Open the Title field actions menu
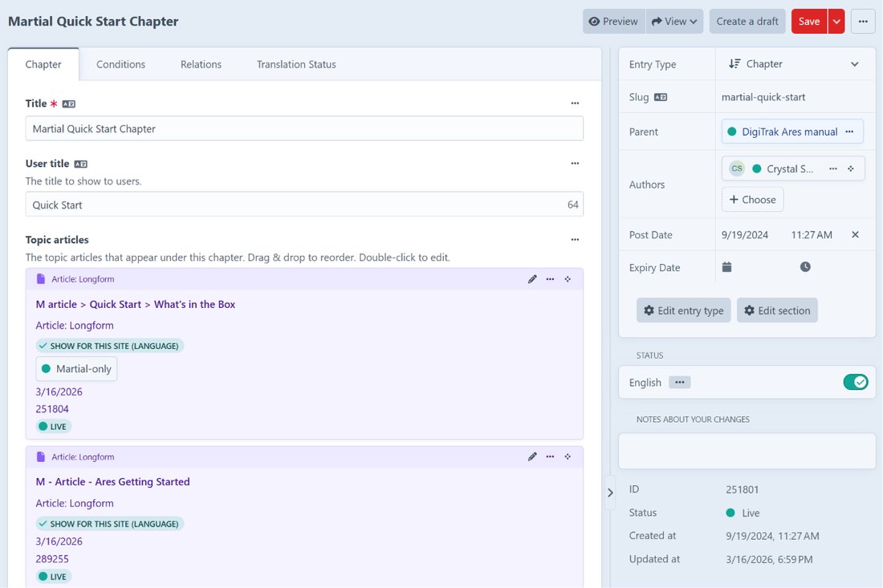Screen dimensions: 883x588 (575, 103)
